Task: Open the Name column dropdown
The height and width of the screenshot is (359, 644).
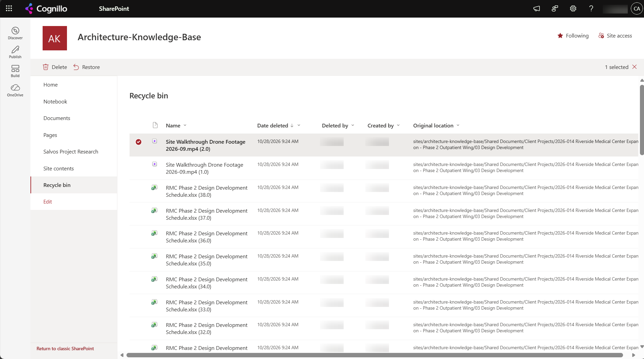Action: pos(185,125)
